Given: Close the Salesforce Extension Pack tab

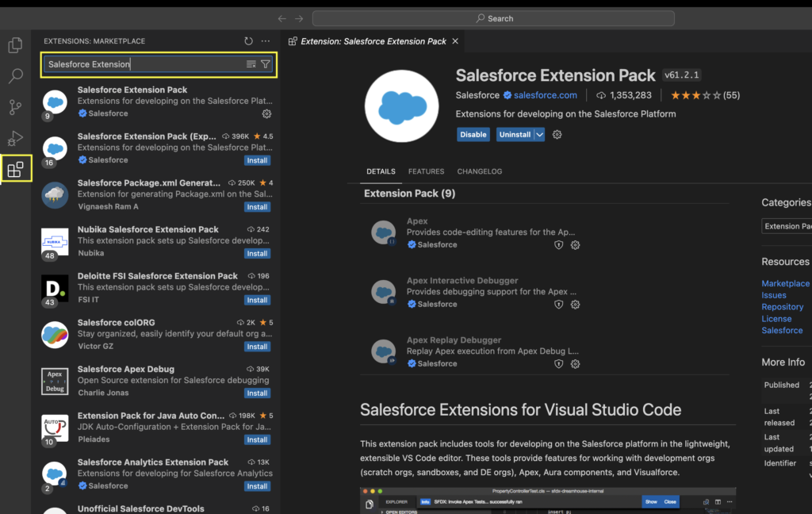Looking at the screenshot, I should 455,41.
